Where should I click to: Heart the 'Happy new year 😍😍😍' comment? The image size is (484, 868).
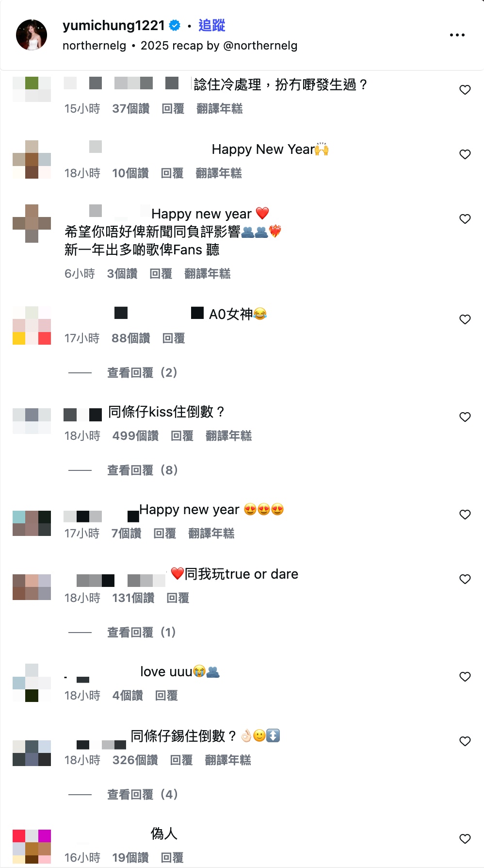465,515
